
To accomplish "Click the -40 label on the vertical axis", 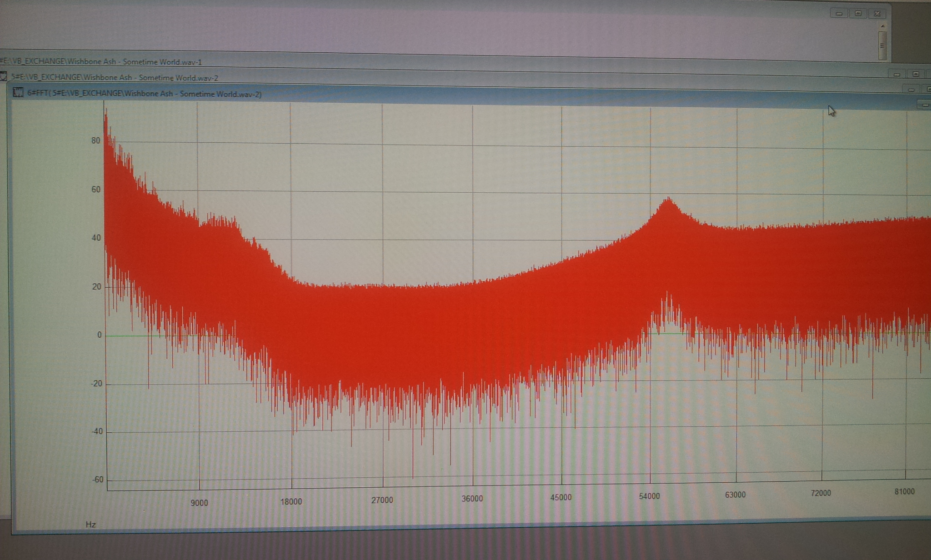I will pyautogui.click(x=97, y=431).
